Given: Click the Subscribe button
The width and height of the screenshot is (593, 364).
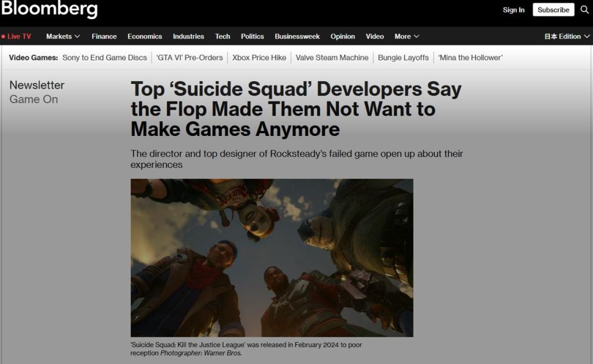Looking at the screenshot, I should tap(553, 10).
